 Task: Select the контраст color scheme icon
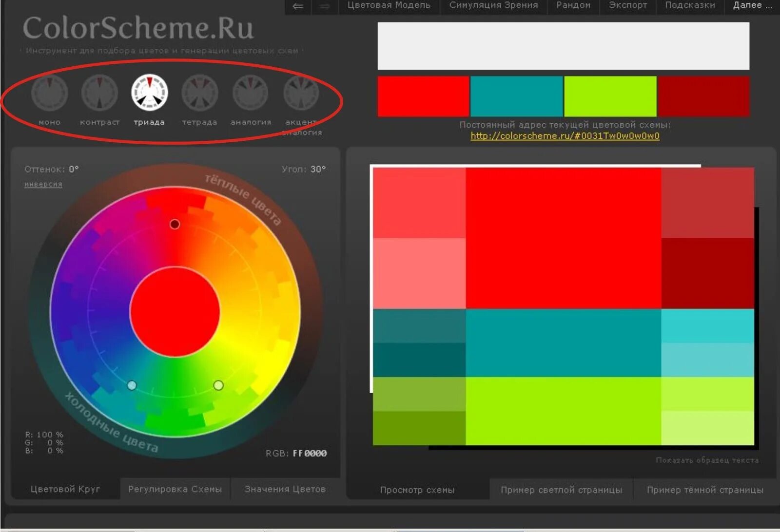click(99, 93)
